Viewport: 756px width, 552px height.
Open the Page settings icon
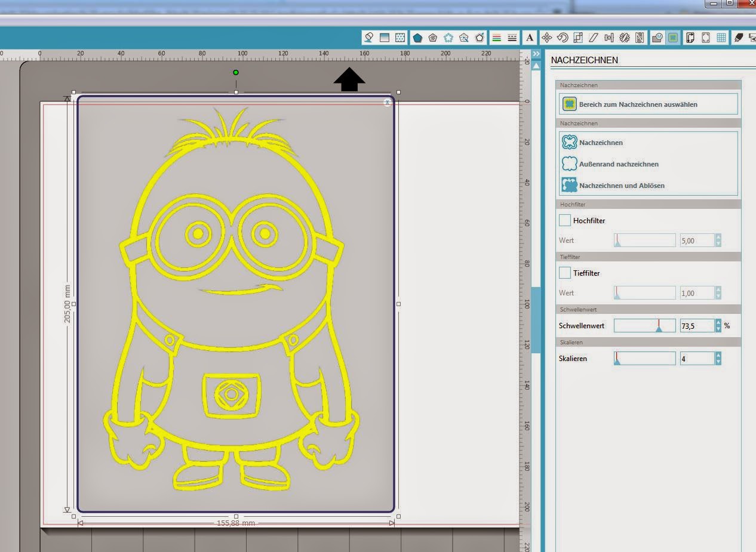[690, 38]
